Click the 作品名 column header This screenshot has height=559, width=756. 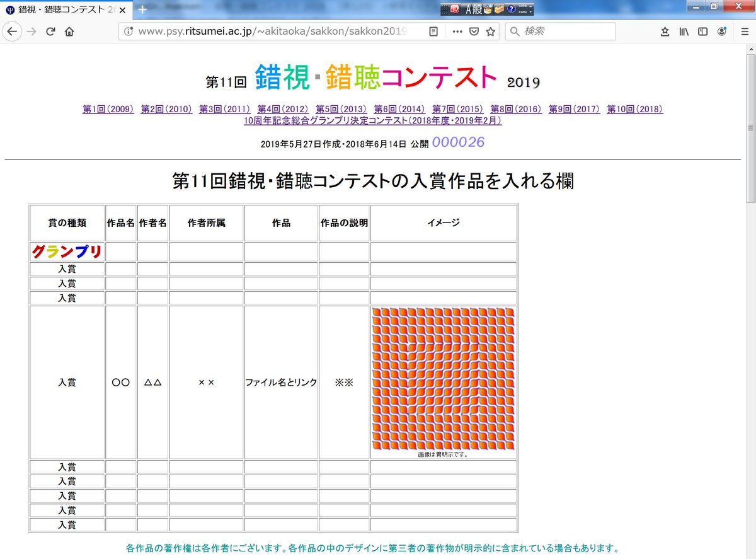121,223
